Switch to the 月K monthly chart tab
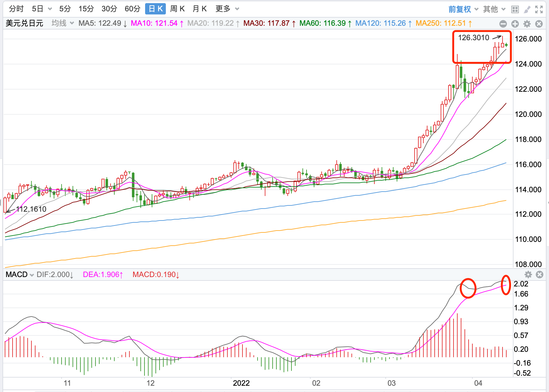The width and height of the screenshot is (549, 392). point(199,9)
